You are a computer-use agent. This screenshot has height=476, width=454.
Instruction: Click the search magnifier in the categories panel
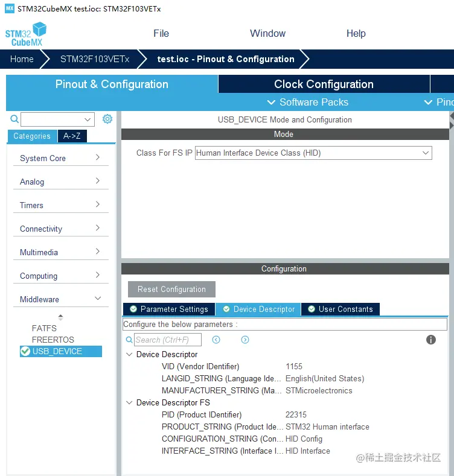[x=14, y=119]
